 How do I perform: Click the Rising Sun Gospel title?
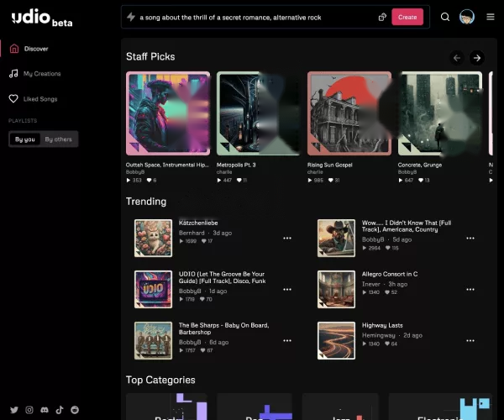coord(330,165)
